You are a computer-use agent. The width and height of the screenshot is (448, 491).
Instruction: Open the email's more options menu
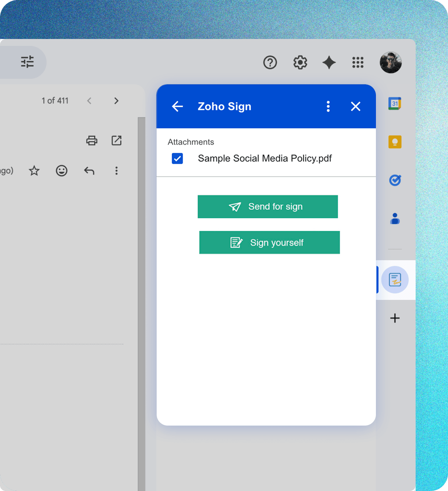pyautogui.click(x=116, y=171)
